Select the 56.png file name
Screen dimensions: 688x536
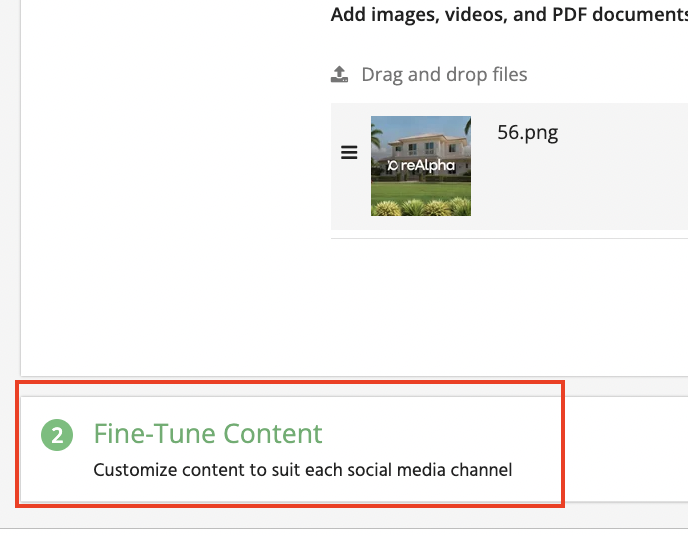pos(527,133)
